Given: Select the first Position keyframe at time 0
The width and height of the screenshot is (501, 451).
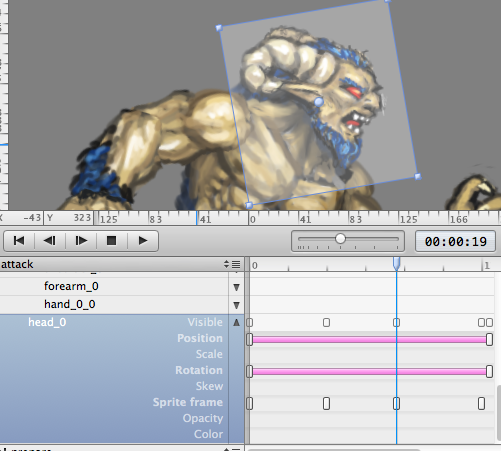Looking at the screenshot, I should pyautogui.click(x=250, y=340).
